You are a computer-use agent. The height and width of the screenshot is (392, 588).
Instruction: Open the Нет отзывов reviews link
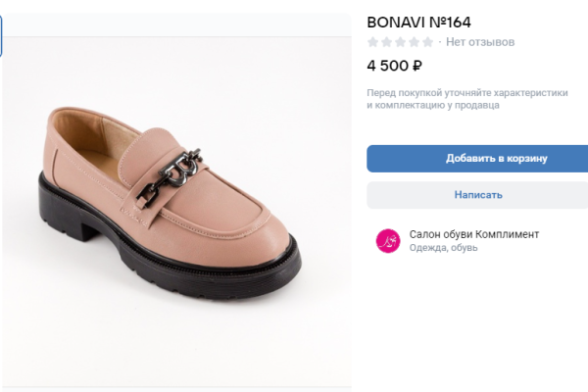[480, 42]
